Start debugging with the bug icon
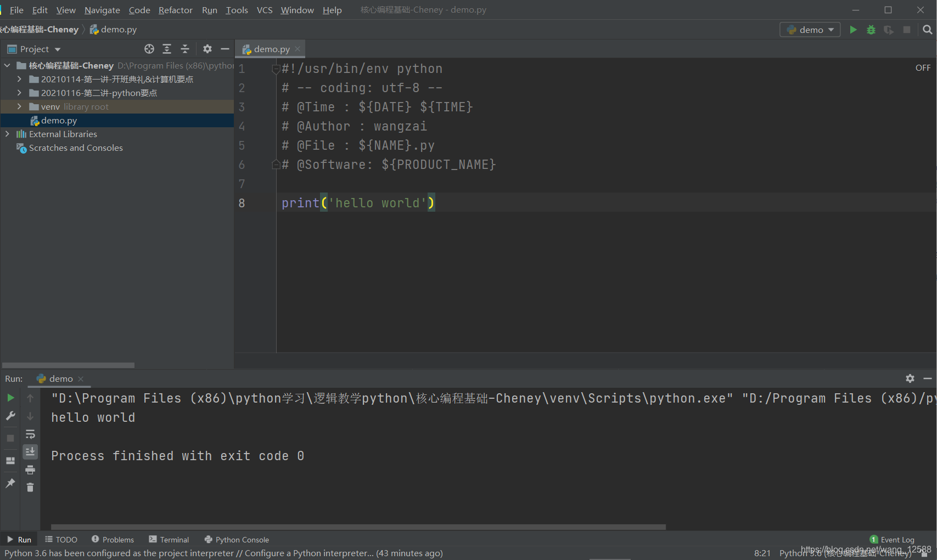Screen dimensions: 937x560 (x=871, y=30)
